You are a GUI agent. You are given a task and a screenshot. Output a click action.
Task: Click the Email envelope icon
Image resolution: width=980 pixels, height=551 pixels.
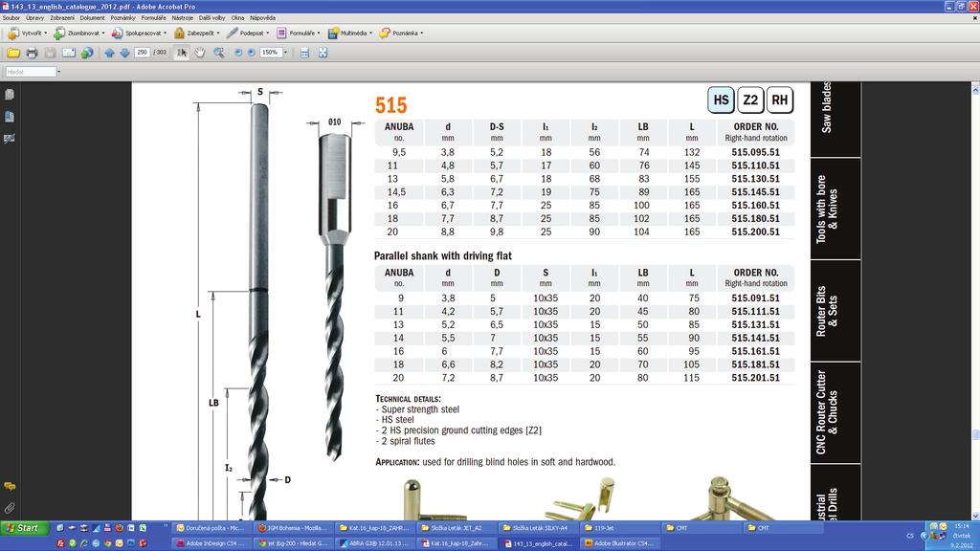pos(69,54)
